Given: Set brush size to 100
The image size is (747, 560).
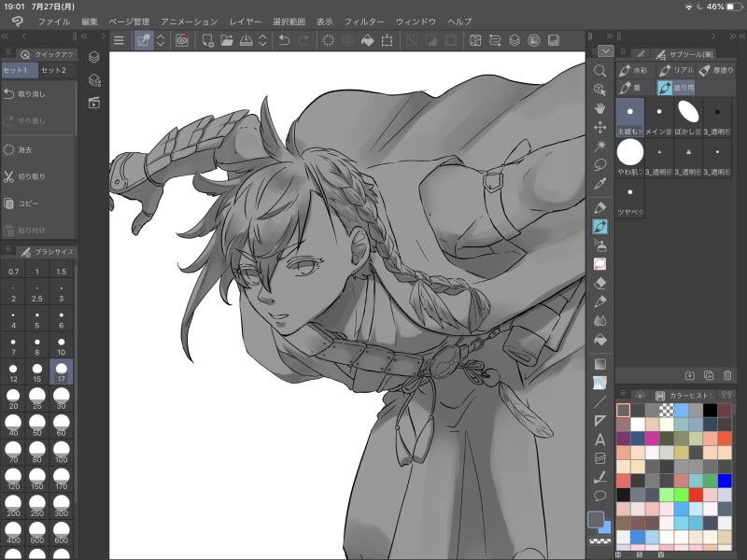Looking at the screenshot, I should 61,453.
